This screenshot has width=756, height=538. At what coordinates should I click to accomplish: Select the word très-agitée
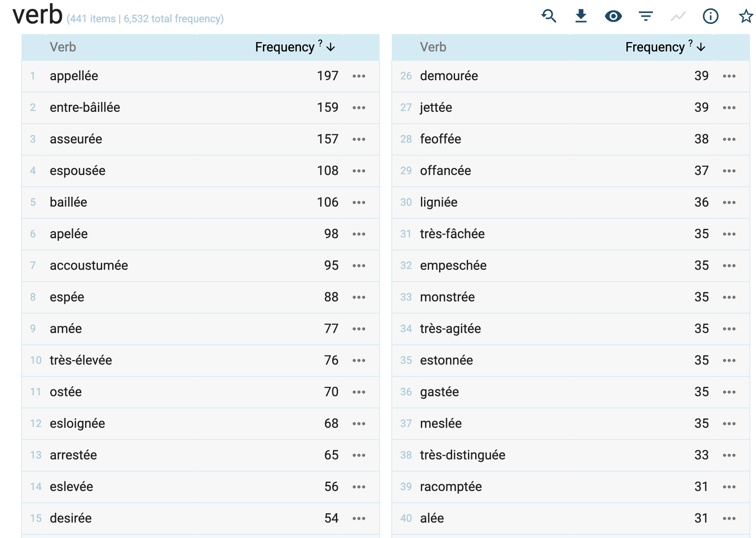[451, 329]
